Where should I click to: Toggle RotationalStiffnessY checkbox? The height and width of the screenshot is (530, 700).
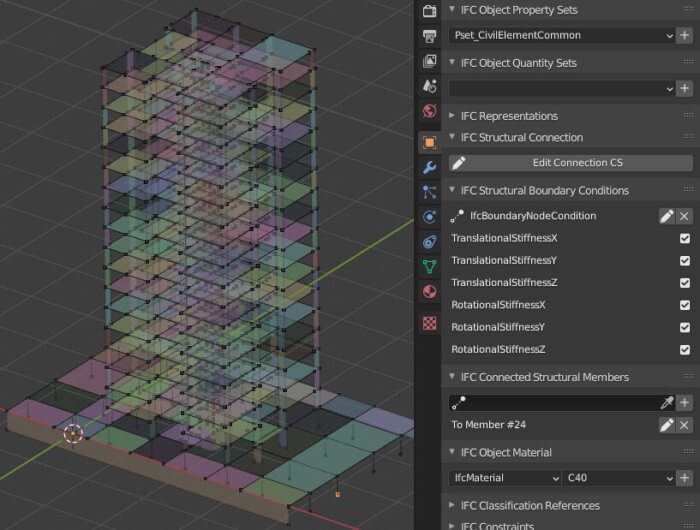click(685, 327)
